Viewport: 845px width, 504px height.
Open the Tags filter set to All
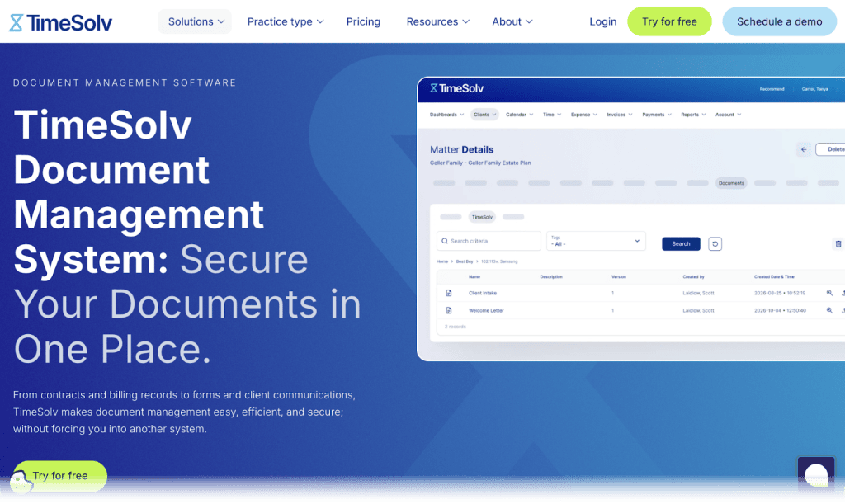click(x=596, y=240)
